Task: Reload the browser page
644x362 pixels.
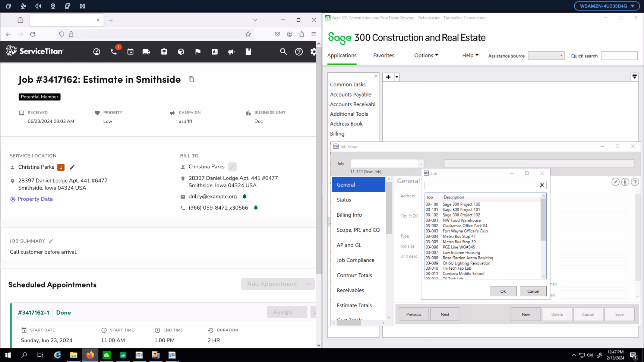Action: coord(33,34)
